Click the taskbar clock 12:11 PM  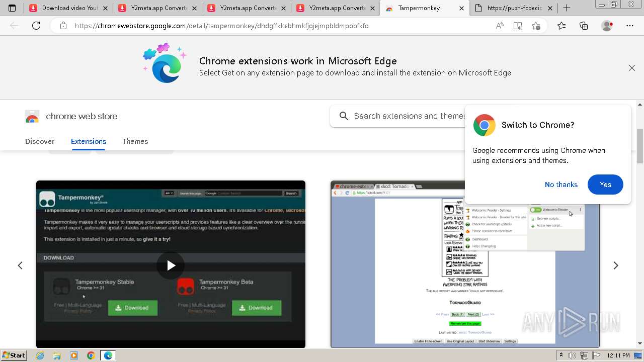tap(618, 355)
